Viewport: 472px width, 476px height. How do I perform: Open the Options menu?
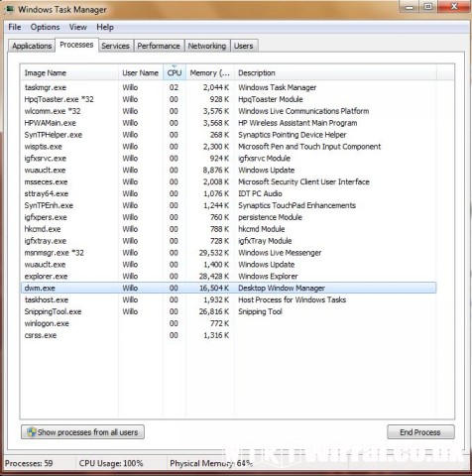click(x=46, y=27)
